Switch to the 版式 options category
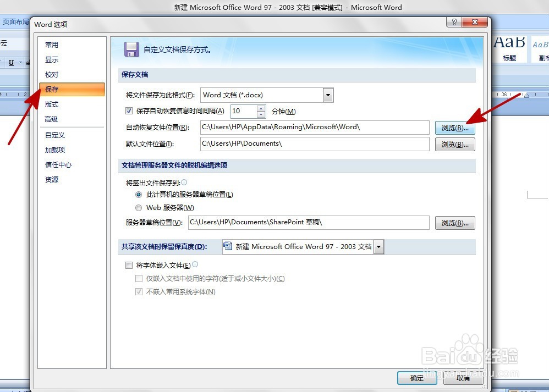This screenshot has width=549, height=392. 52,104
